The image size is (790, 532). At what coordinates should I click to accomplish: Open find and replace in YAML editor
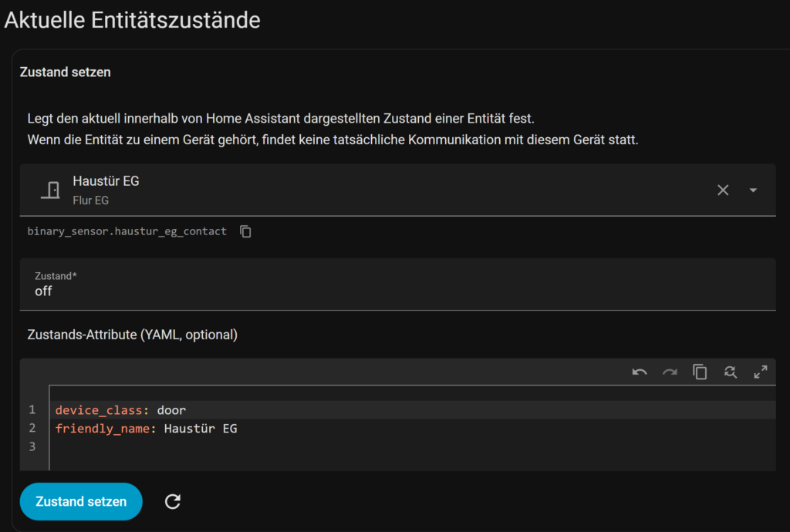[x=730, y=372]
